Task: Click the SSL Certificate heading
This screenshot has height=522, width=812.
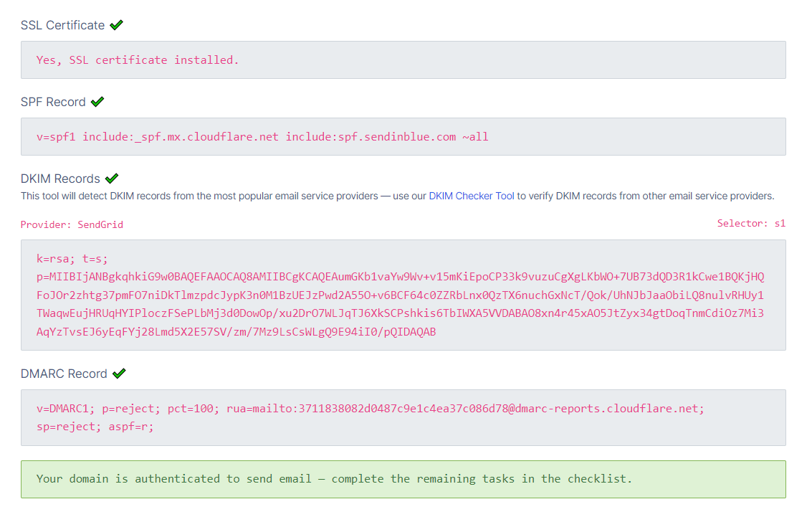Action: coord(62,25)
